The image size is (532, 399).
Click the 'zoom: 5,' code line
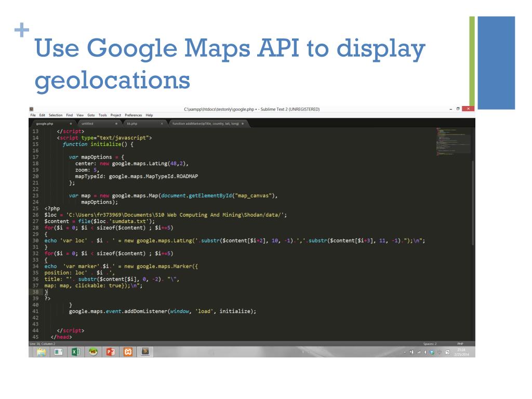tap(87, 170)
